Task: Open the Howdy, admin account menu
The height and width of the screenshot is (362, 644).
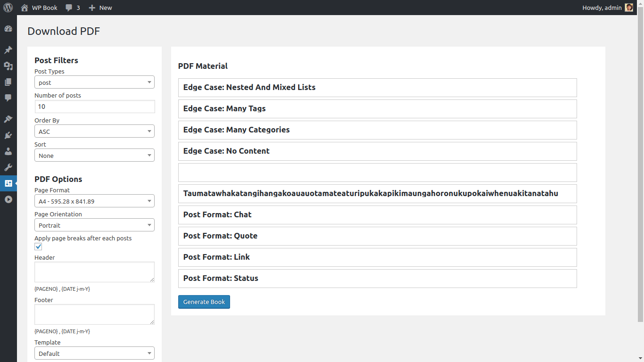Action: (607, 8)
